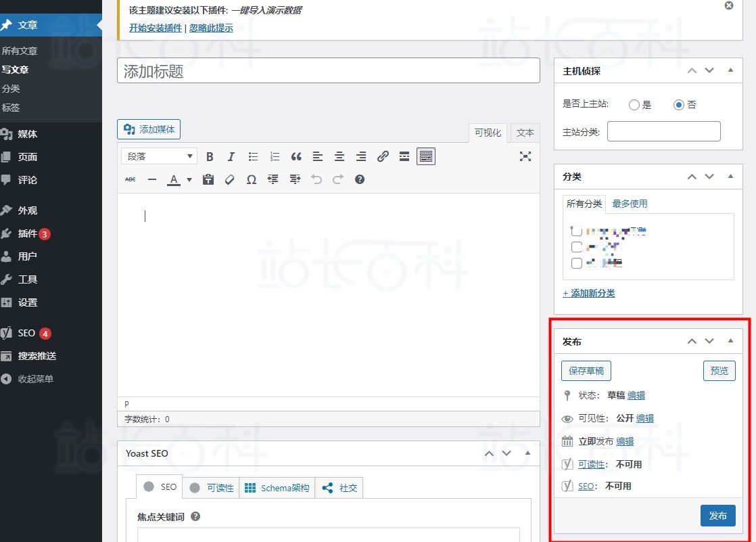
Task: Collapse the Yoast SEO panel triangle
Action: coord(527,453)
